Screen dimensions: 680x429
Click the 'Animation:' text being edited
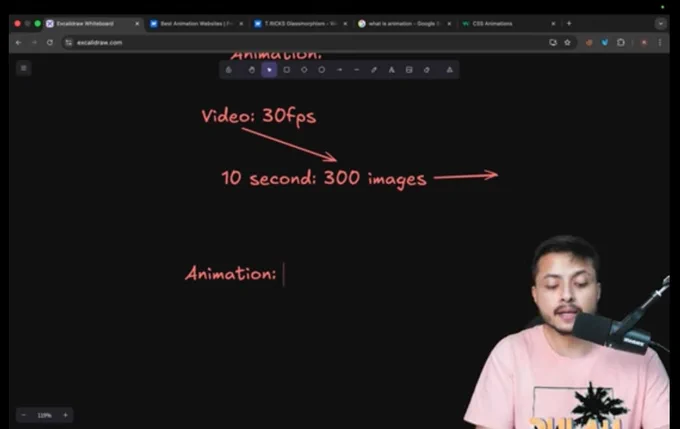point(231,274)
